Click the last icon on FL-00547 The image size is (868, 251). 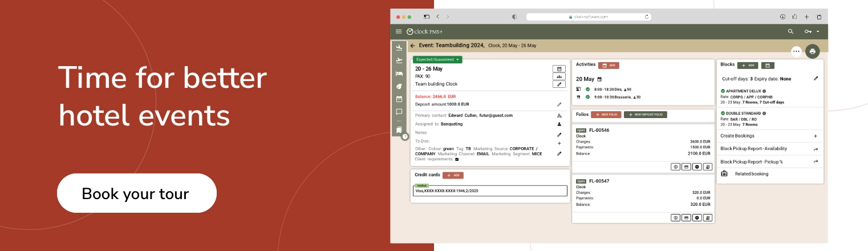[x=708, y=217]
